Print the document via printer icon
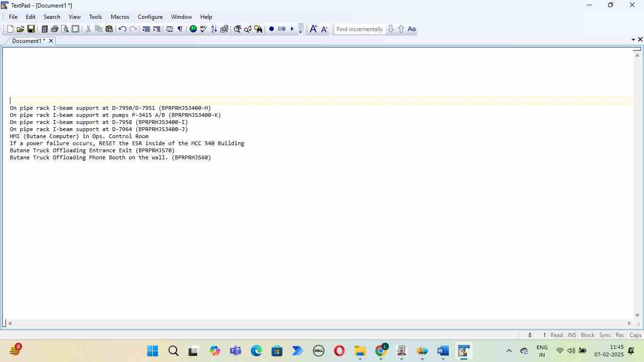The height and width of the screenshot is (362, 644). 55,29
